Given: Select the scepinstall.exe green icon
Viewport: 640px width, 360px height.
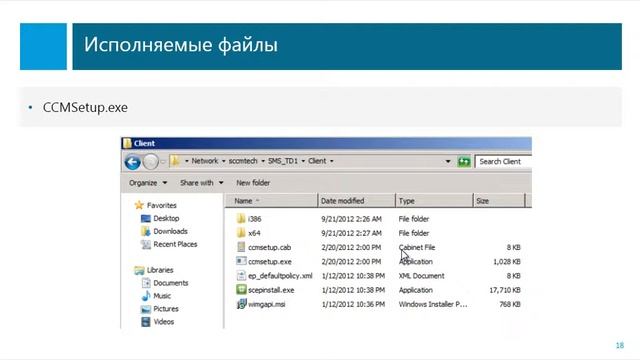Looking at the screenshot, I should click(241, 290).
